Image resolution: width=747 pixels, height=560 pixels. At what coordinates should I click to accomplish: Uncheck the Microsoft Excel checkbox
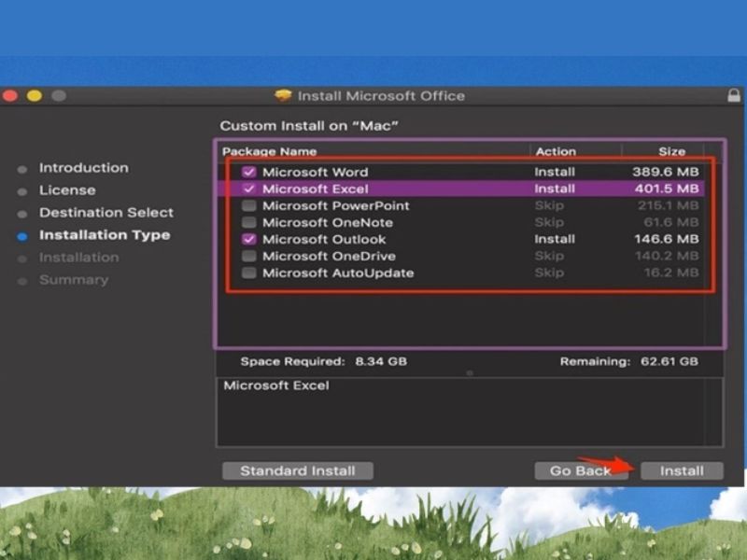tap(248, 189)
